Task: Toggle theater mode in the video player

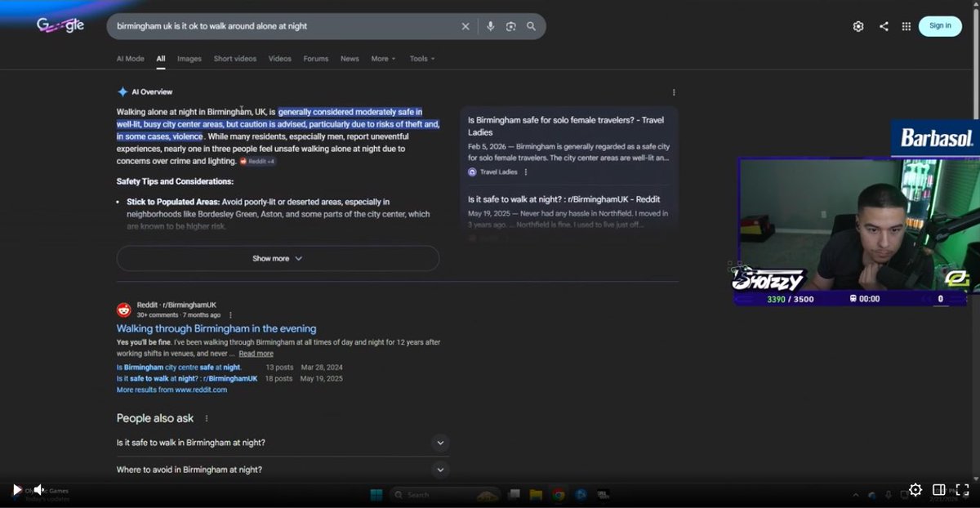Action: 939,490
